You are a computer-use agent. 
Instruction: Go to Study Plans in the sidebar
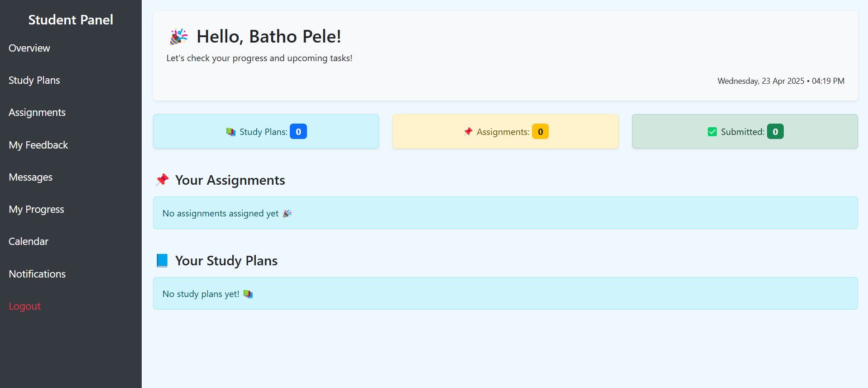[x=34, y=80]
